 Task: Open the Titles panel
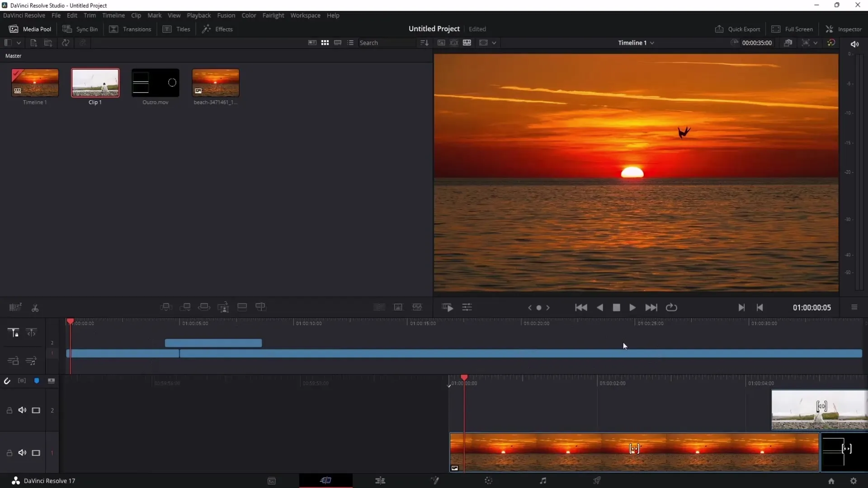click(177, 29)
